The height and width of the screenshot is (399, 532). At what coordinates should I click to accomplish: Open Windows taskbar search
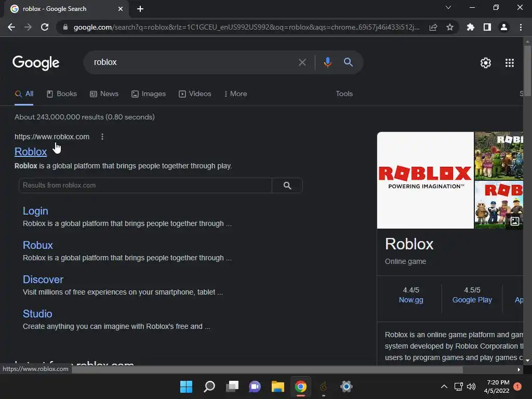pos(209,387)
